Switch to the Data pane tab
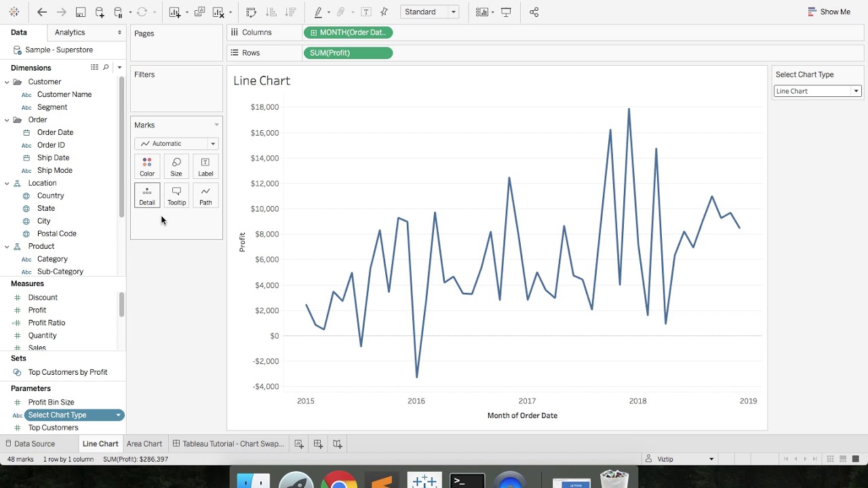The height and width of the screenshot is (488, 868). (19, 33)
